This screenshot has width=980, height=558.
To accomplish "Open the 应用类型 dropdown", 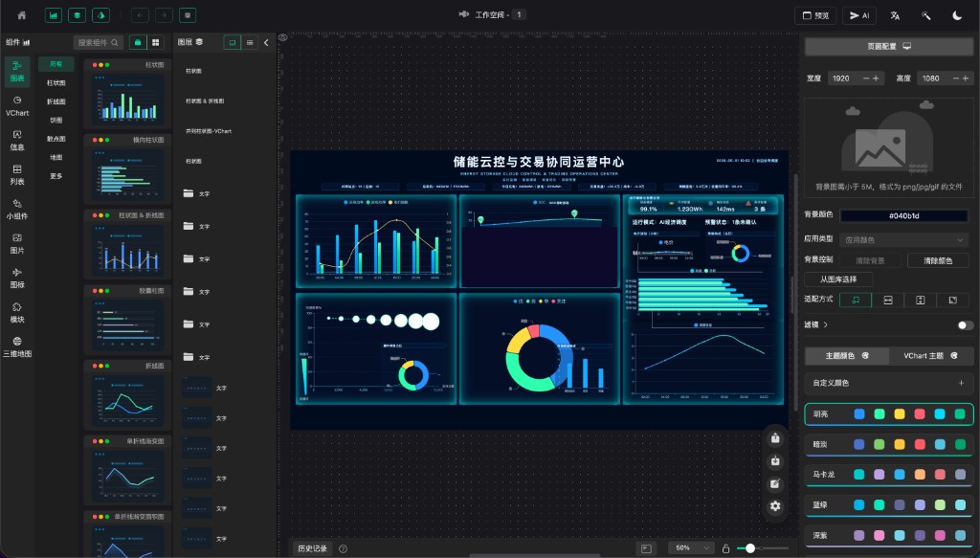I will point(903,240).
